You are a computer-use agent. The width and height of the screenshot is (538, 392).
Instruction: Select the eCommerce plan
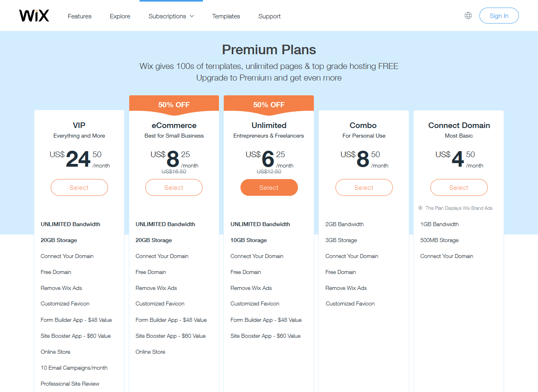174,187
